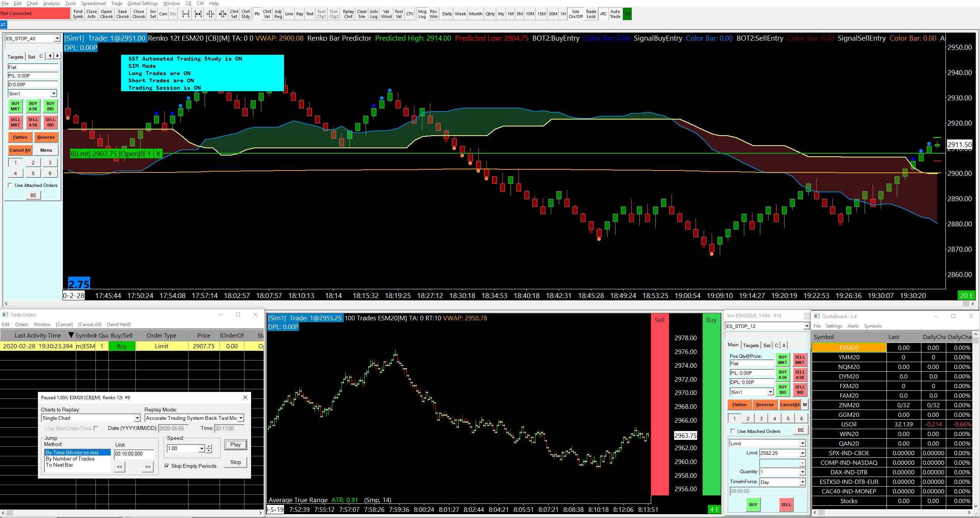The image size is (980, 518).
Task: Open the TimeInForce Day dropdown
Action: (802, 482)
